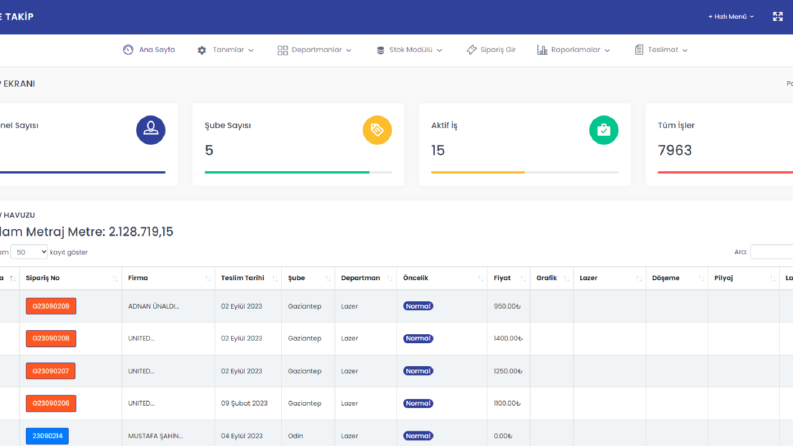Click Normal priority badge for 950.00 row
This screenshot has width=793, height=446.
click(x=418, y=306)
